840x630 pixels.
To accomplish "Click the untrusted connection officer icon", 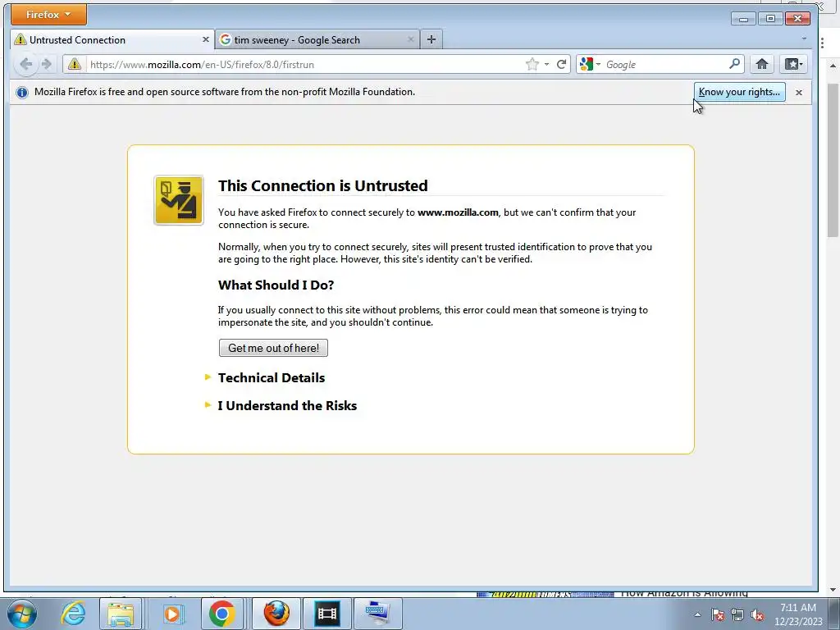I will point(178,200).
